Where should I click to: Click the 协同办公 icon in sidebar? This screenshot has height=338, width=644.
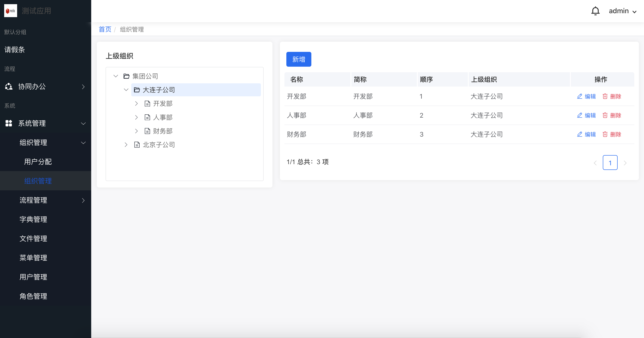click(9, 87)
